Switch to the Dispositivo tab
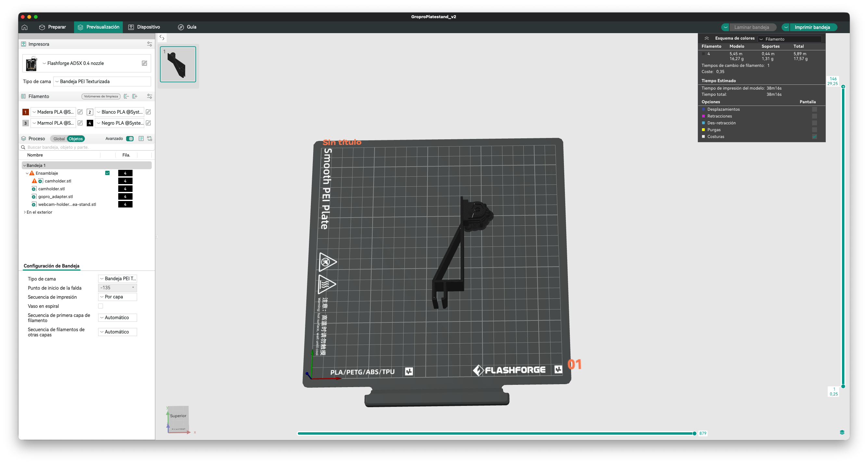This screenshot has width=868, height=464. (x=144, y=27)
